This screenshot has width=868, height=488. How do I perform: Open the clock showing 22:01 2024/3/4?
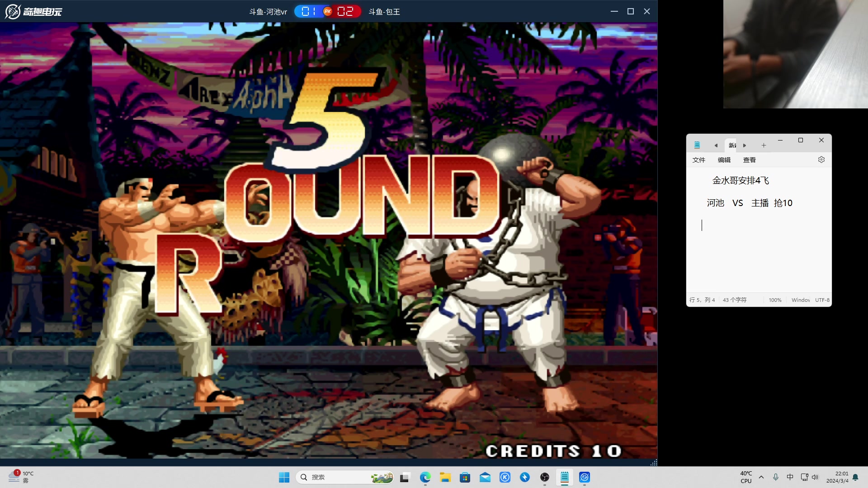[837, 477]
